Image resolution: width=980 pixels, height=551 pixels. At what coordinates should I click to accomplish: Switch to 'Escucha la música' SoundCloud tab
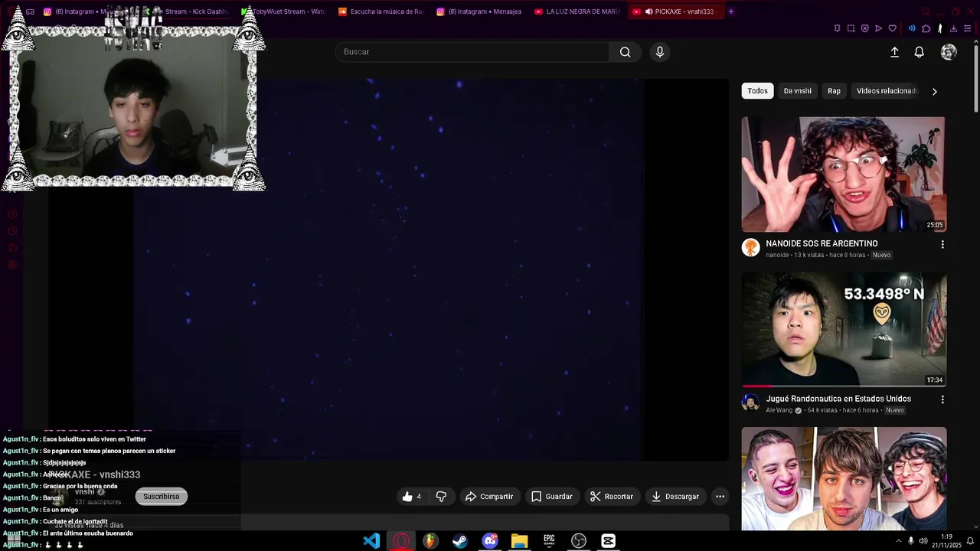tap(381, 11)
